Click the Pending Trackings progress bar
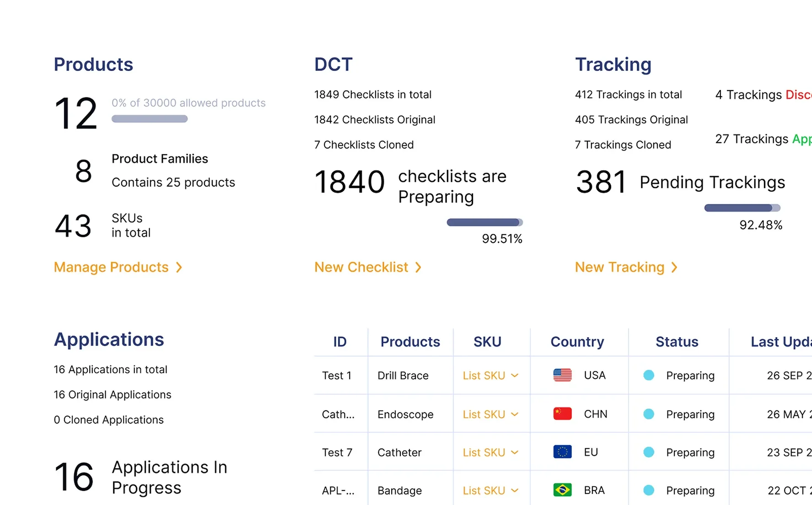This screenshot has width=812, height=505. 742,208
